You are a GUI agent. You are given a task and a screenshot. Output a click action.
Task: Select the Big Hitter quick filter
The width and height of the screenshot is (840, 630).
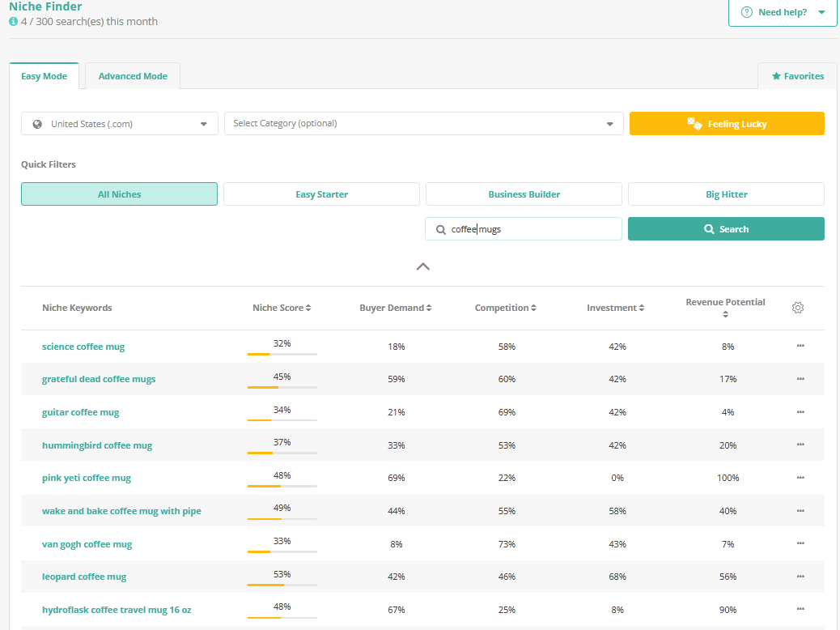click(x=726, y=194)
